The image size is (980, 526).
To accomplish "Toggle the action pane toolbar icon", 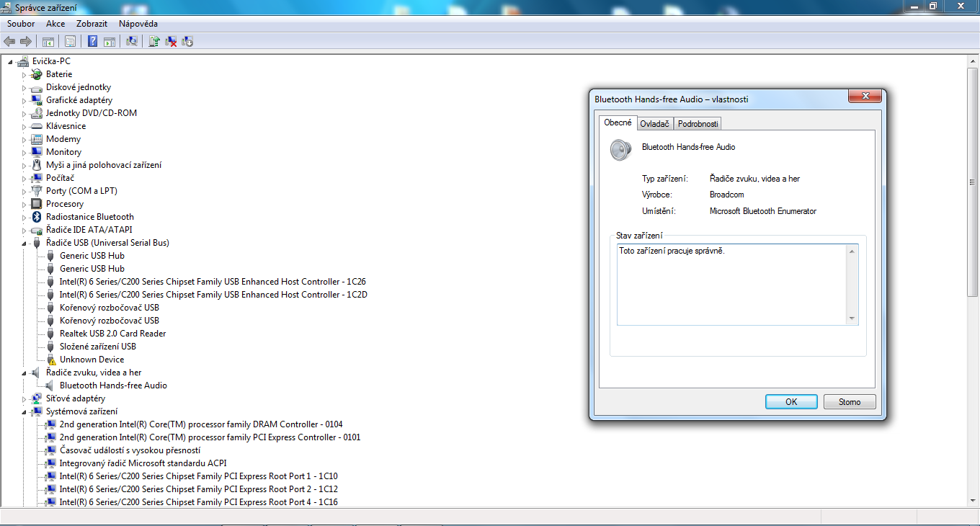I will coord(110,41).
